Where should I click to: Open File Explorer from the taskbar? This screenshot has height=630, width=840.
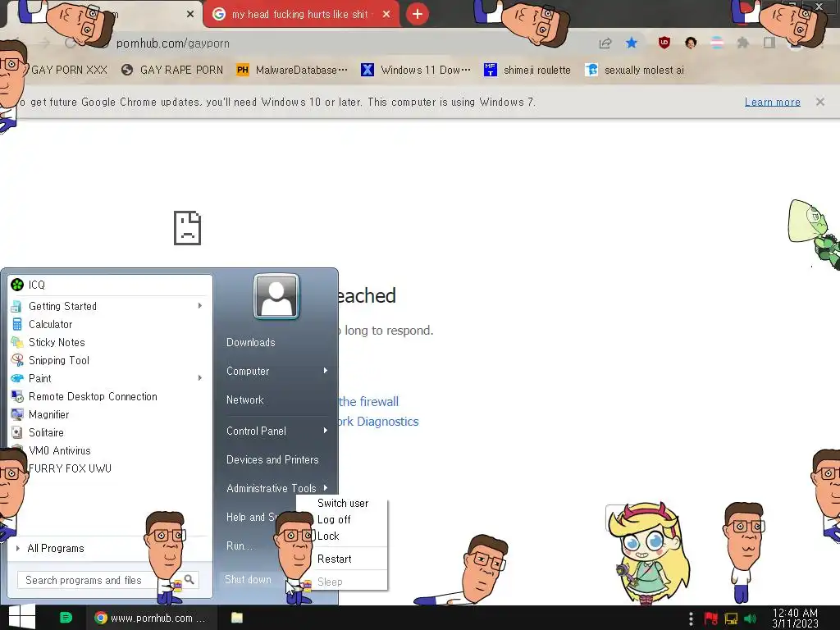pyautogui.click(x=237, y=618)
